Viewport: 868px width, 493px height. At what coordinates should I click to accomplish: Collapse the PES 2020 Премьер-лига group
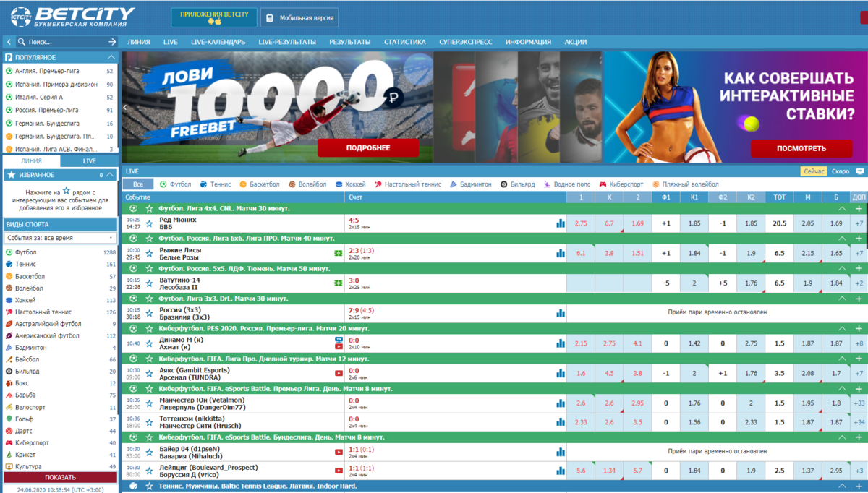841,328
